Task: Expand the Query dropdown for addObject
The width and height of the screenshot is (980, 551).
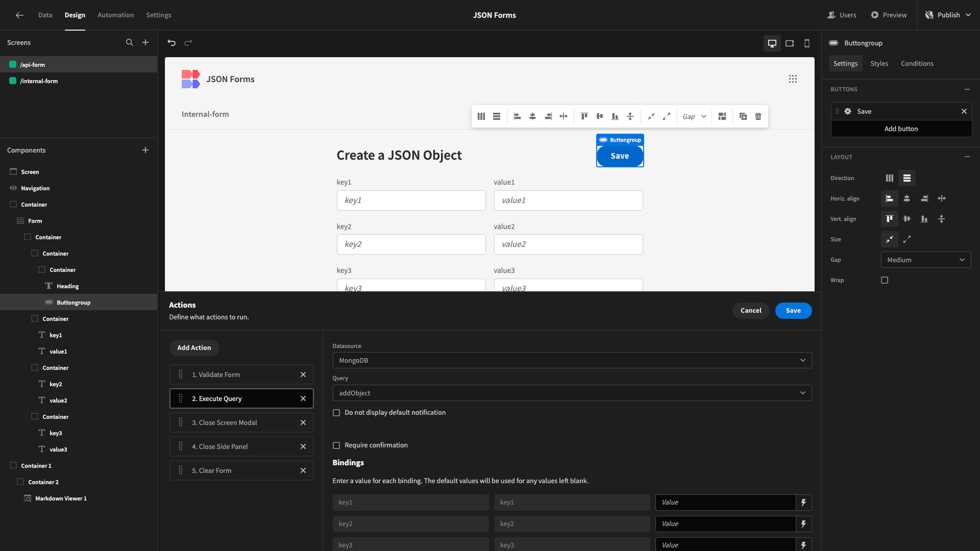Action: 802,393
